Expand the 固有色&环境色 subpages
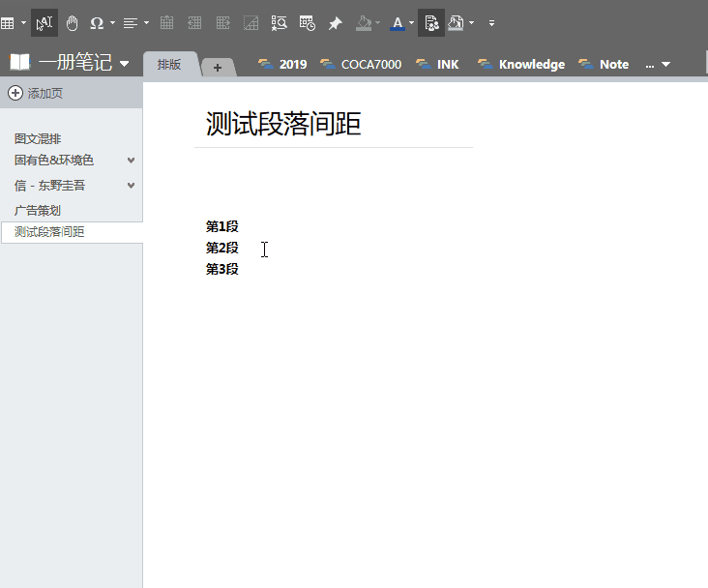 point(132,161)
